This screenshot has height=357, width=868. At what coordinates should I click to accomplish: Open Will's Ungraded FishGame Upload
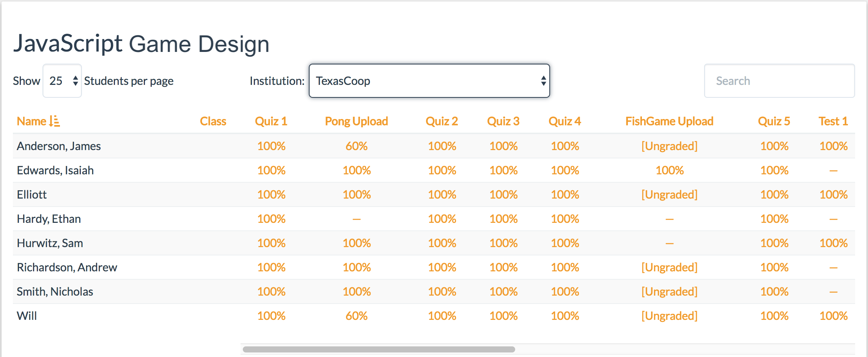coord(669,316)
